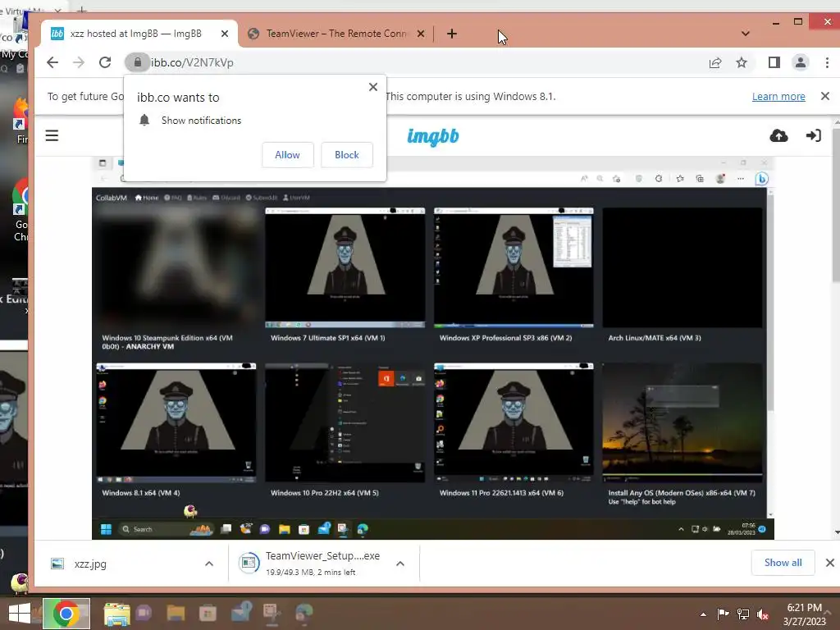Click the address bar URL ibb.co/V2N7kVp
This screenshot has width=840, height=630.
click(x=192, y=62)
